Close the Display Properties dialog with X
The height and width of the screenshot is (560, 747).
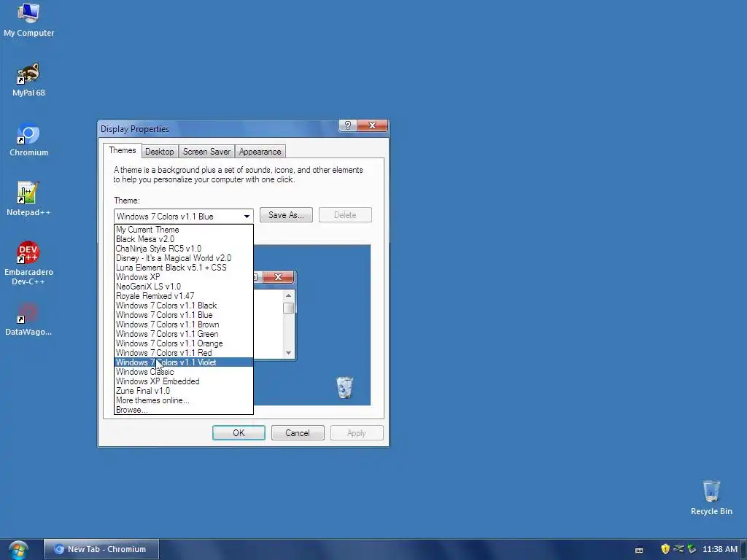pos(372,125)
